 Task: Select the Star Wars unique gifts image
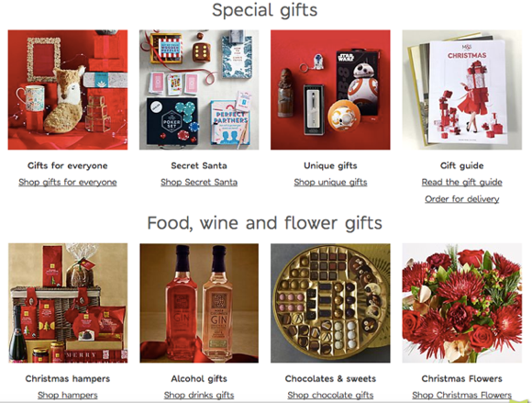(330, 90)
